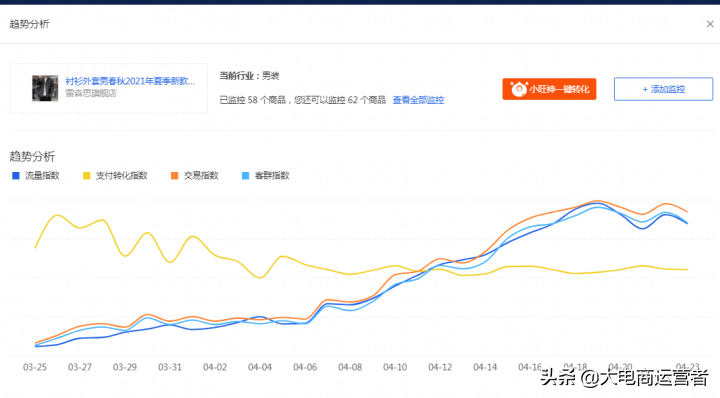
Task: Click the 趋势分析 dialog title
Action: click(x=29, y=24)
